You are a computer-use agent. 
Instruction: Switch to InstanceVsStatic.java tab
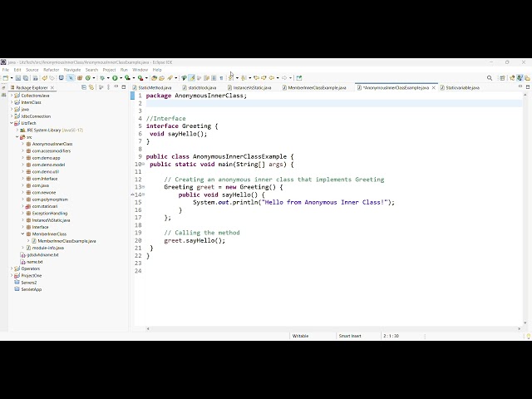click(x=249, y=88)
